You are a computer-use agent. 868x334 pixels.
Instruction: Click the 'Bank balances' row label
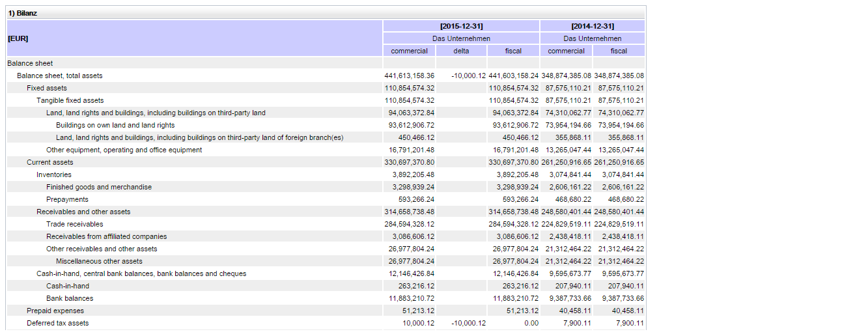click(70, 298)
